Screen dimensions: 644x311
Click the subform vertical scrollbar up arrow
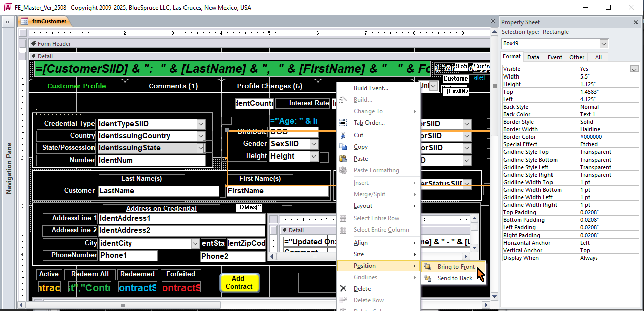tap(474, 218)
